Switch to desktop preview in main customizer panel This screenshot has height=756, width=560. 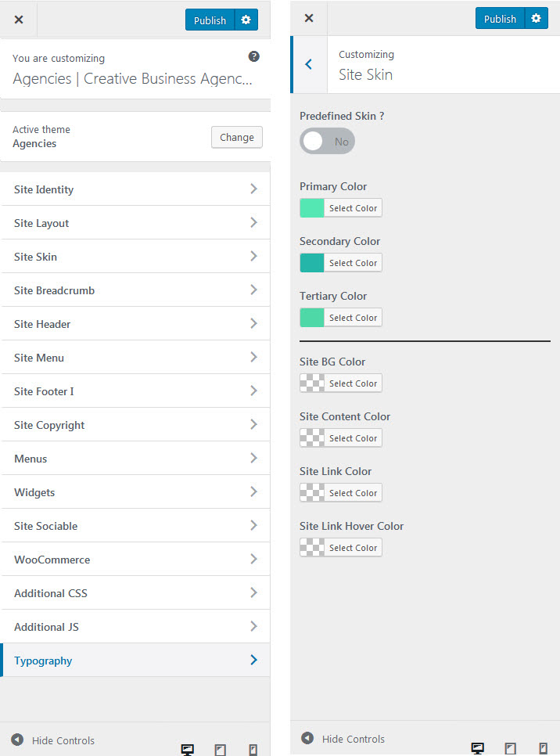pyautogui.click(x=188, y=749)
